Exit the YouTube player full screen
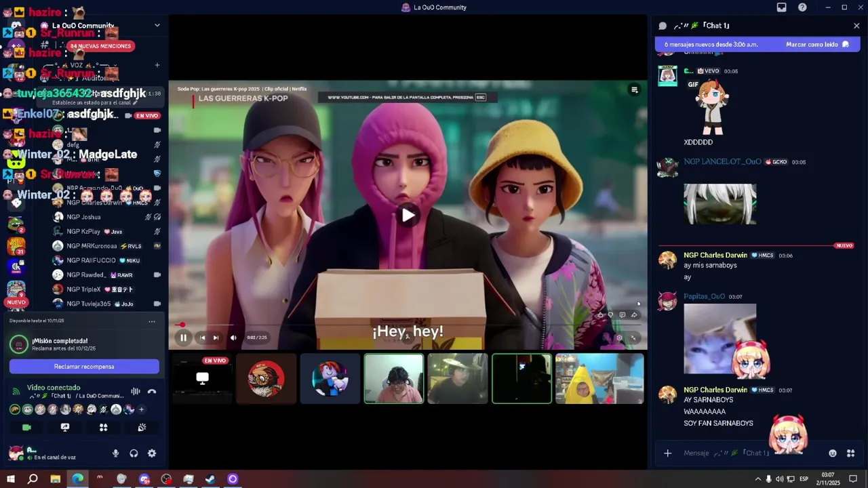The image size is (868, 488). click(x=634, y=338)
